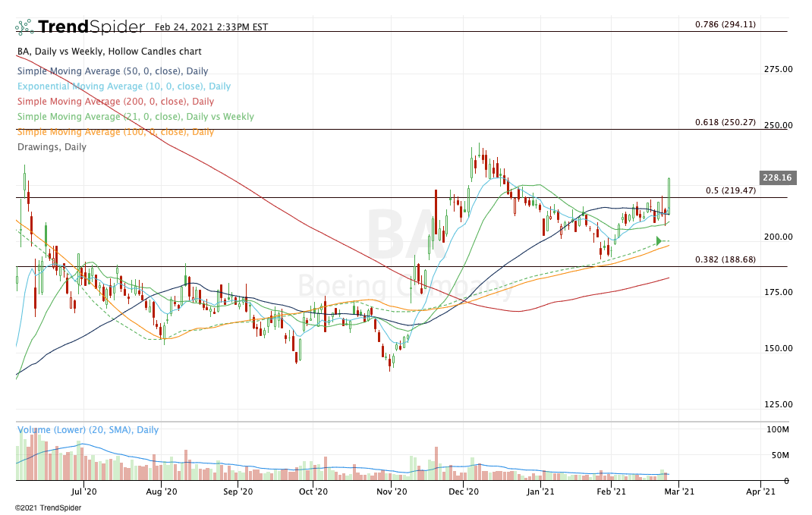Image resolution: width=812 pixels, height=515 pixels.
Task: Click the 0.382 (188.68) Fibonacci label
Action: pyautogui.click(x=725, y=259)
